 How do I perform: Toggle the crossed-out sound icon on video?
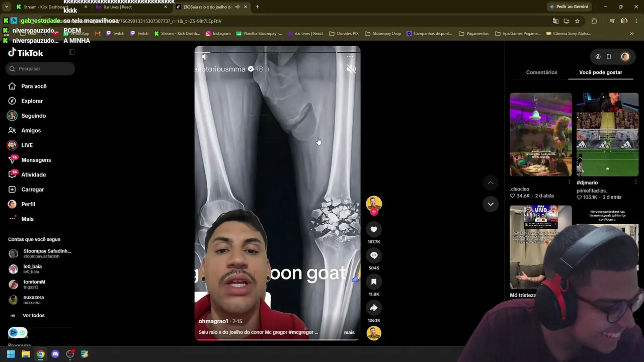coord(351,69)
